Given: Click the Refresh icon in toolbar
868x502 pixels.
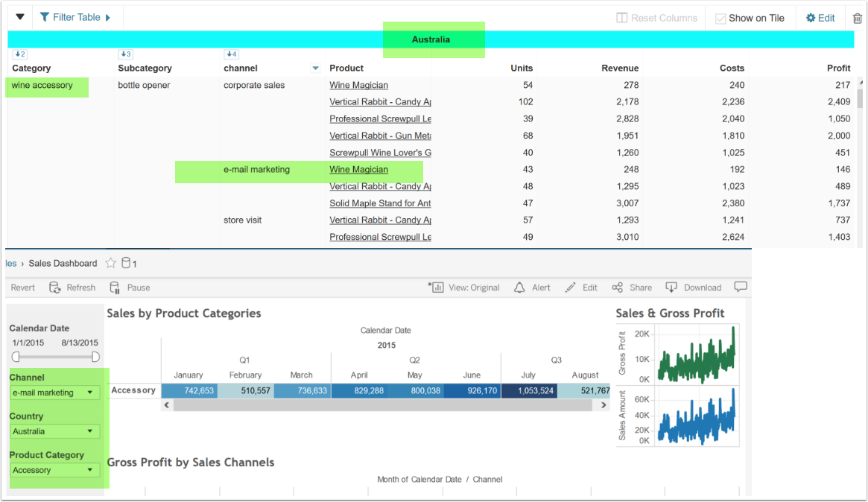Looking at the screenshot, I should tap(55, 287).
